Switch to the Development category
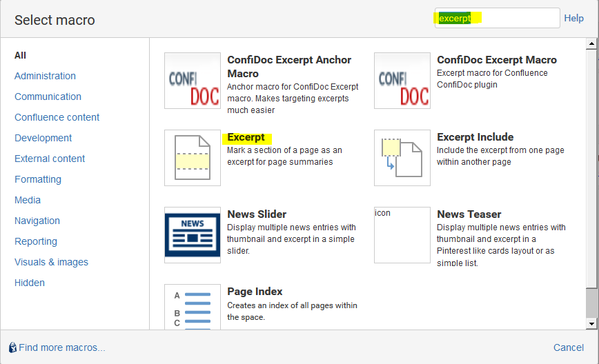The width and height of the screenshot is (599, 364). point(43,138)
